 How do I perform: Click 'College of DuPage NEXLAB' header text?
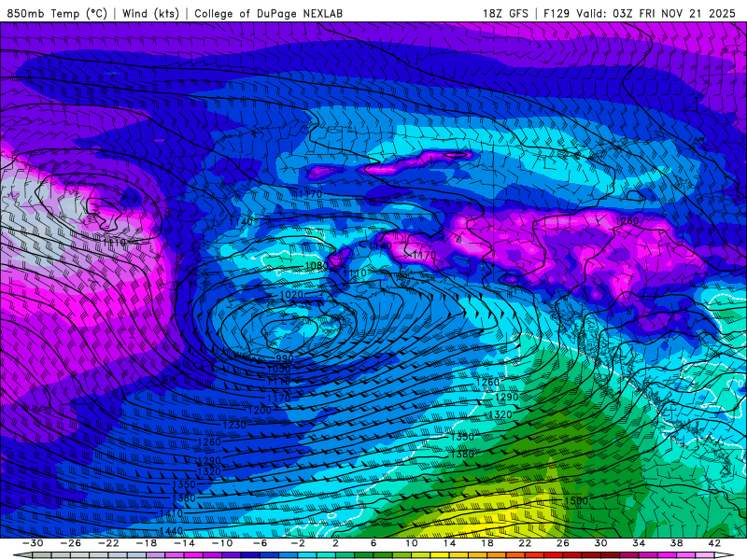268,13
